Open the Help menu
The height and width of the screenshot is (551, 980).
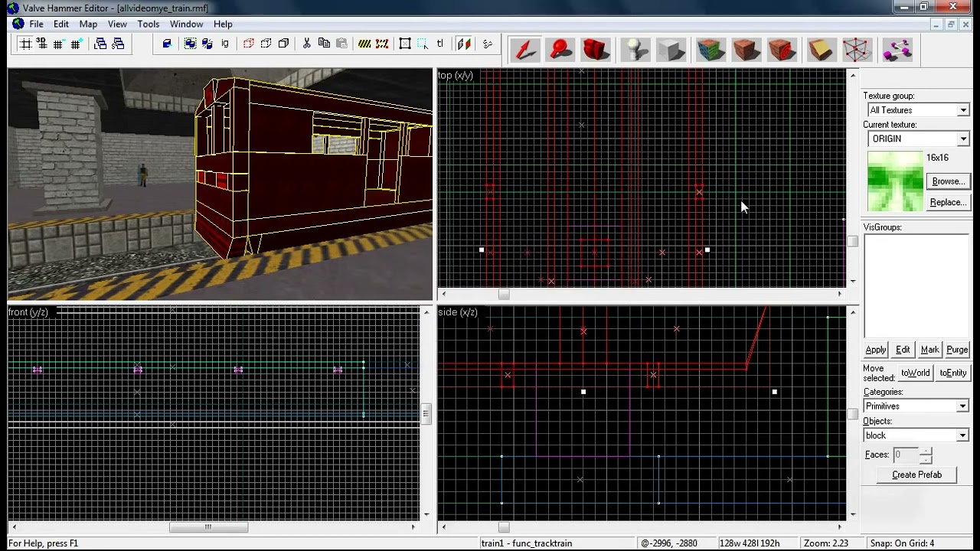pyautogui.click(x=223, y=24)
